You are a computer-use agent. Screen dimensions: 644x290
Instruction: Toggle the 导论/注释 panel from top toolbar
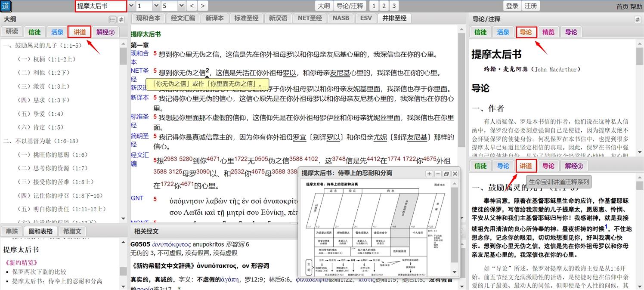tap(350, 6)
